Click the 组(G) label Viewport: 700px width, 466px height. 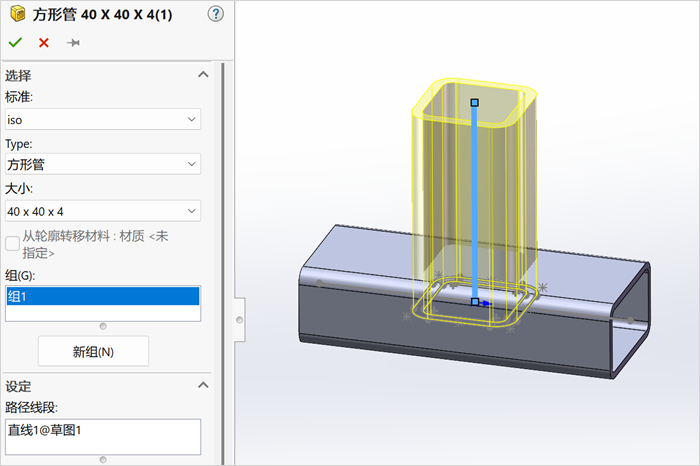pyautogui.click(x=20, y=275)
